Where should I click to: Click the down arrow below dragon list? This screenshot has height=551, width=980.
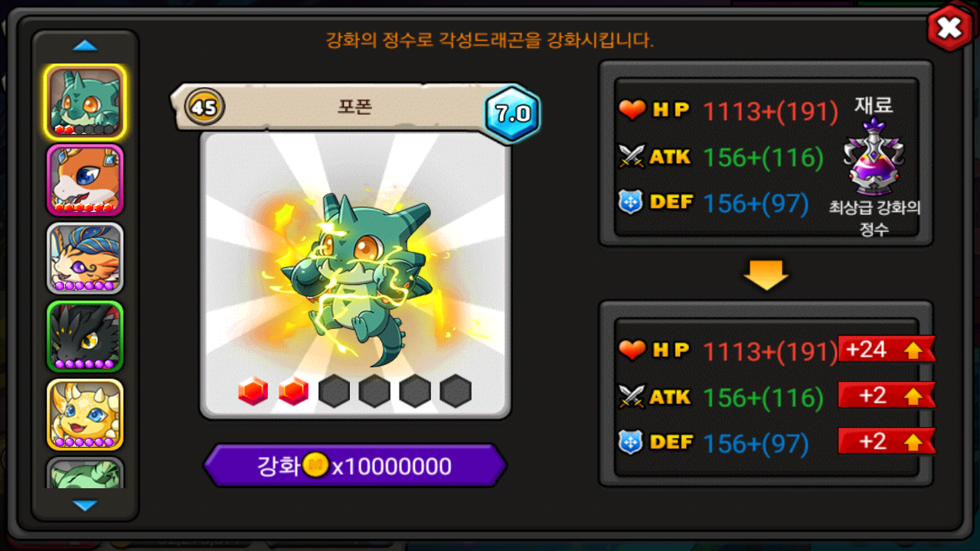85,505
